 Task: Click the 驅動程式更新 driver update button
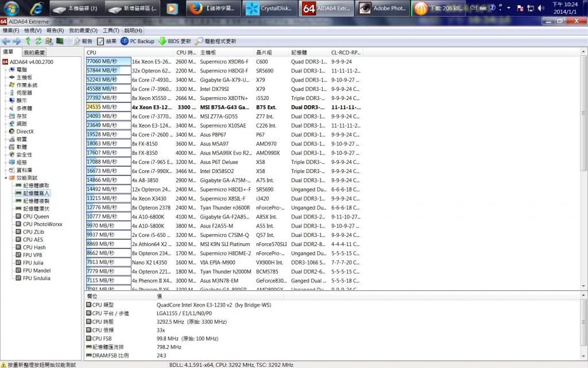coord(216,41)
